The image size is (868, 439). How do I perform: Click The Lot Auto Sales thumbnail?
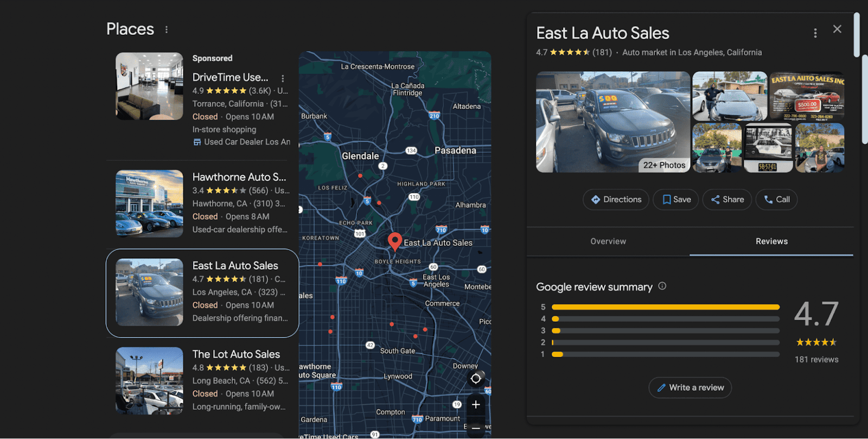(x=149, y=381)
